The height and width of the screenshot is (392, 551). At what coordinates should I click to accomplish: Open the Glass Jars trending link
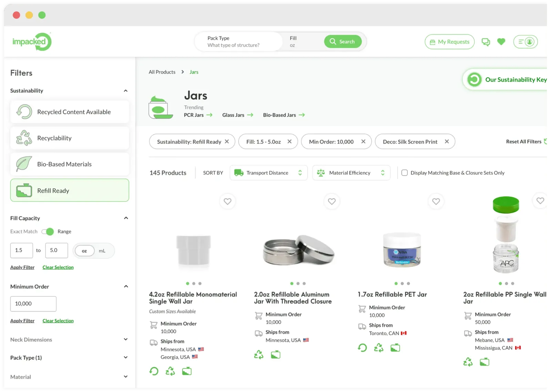tap(237, 115)
